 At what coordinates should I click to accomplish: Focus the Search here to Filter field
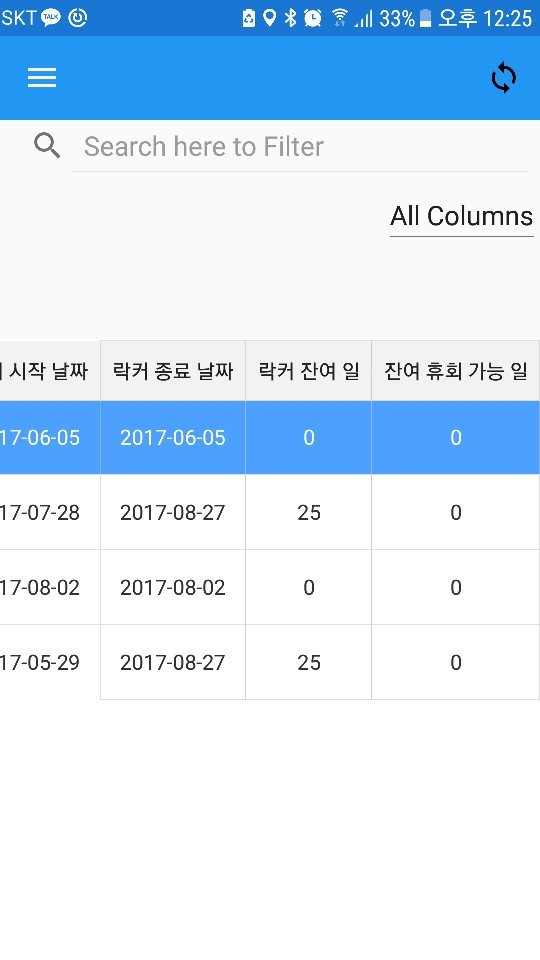click(x=299, y=147)
